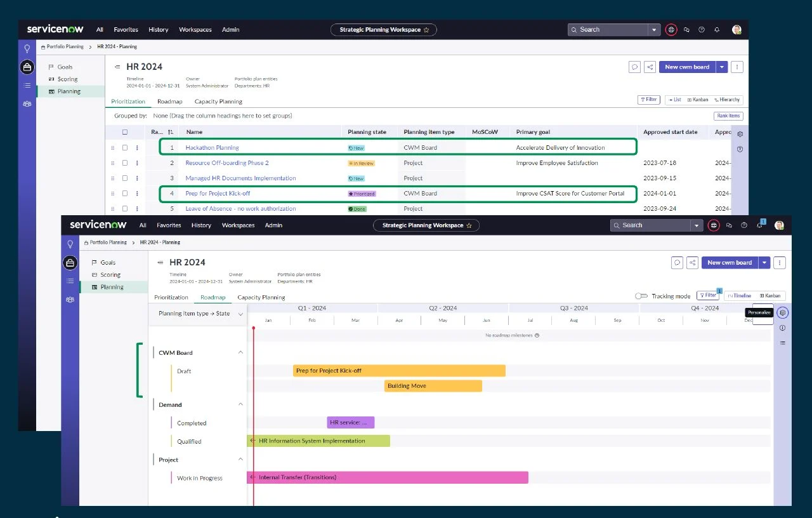Switch to Prioritization tab in front window

pos(171,297)
